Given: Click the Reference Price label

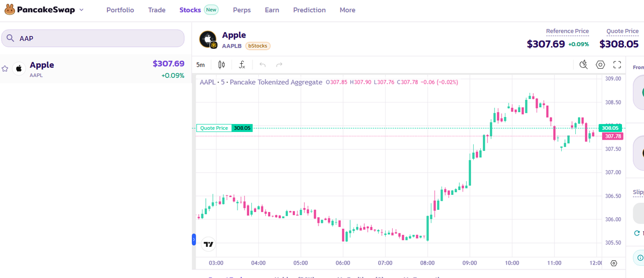Looking at the screenshot, I should pos(567,31).
